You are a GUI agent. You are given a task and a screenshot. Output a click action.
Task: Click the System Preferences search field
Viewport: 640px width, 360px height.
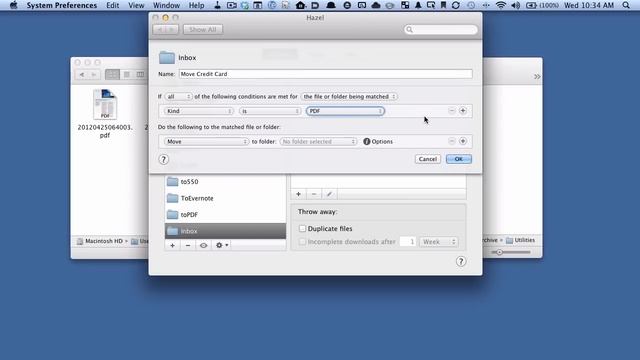tap(440, 29)
